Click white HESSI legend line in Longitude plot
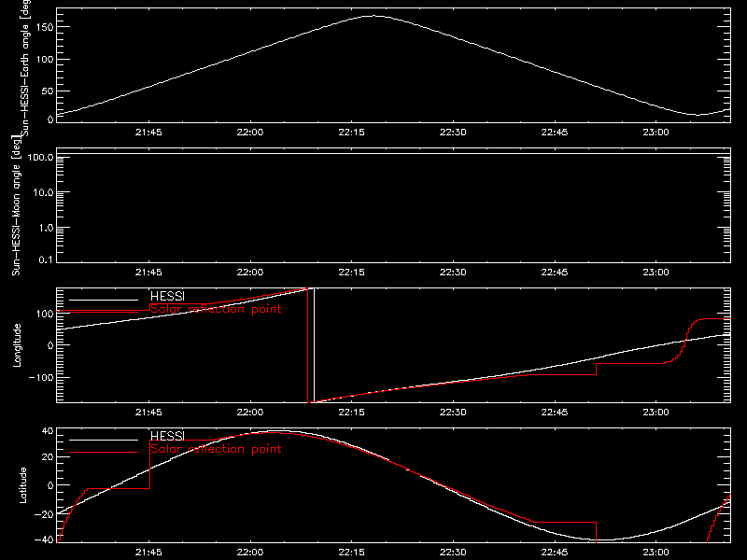 click(104, 300)
